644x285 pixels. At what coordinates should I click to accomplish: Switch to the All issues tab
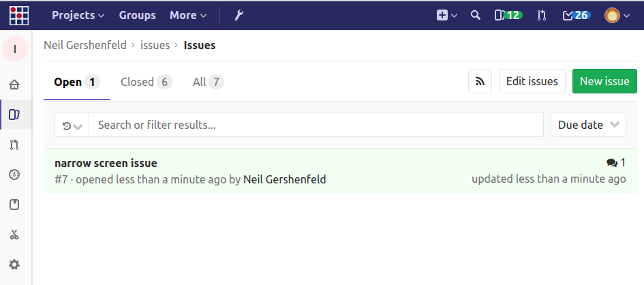(x=208, y=82)
